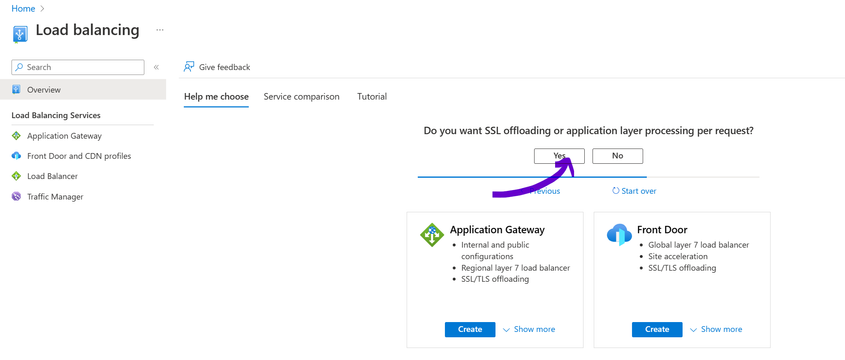845x360 pixels.
Task: Click the question progress bar
Action: click(x=588, y=177)
